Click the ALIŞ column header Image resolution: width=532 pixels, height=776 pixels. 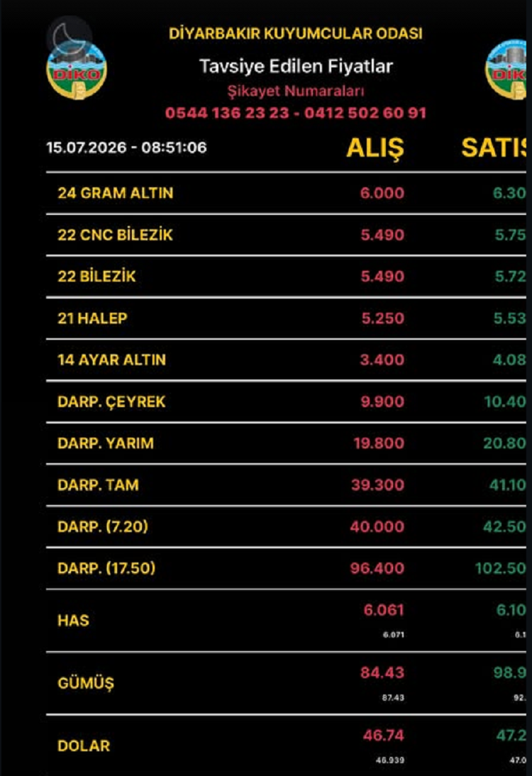tap(375, 148)
